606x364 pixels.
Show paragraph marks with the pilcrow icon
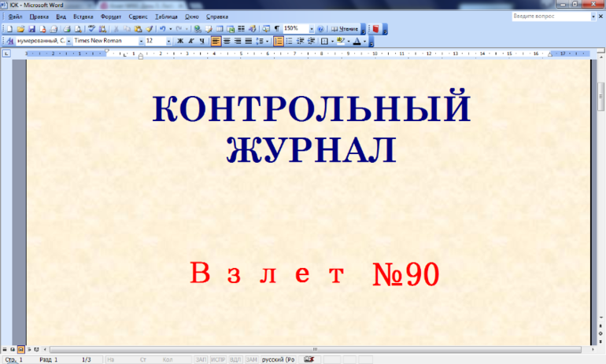coord(276,28)
